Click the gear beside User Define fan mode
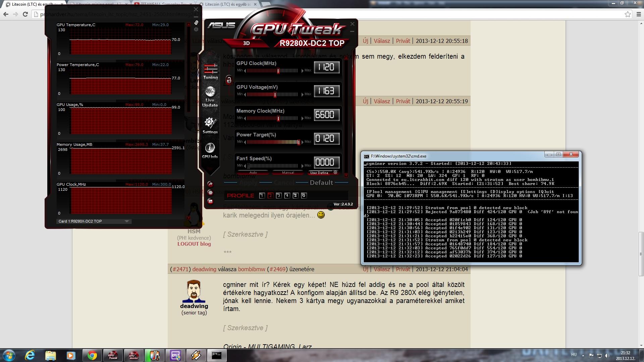 [335, 173]
